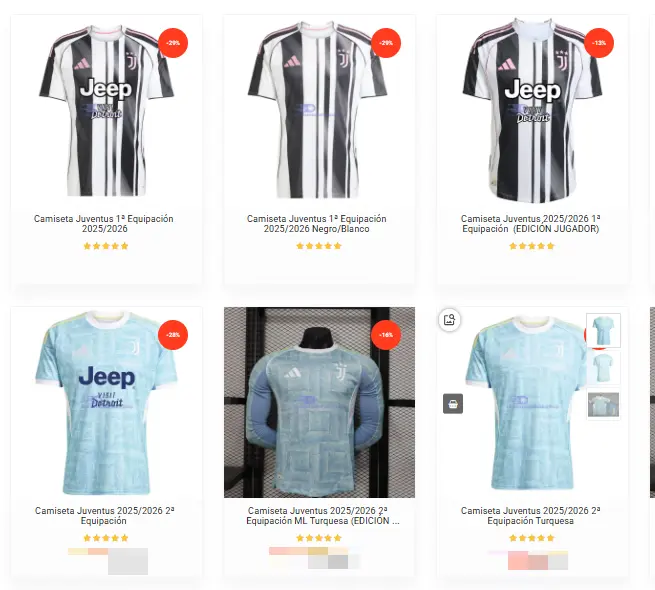655x590 pixels.
Task: Click the image search icon on Turquesa jersey
Action: coord(449,320)
